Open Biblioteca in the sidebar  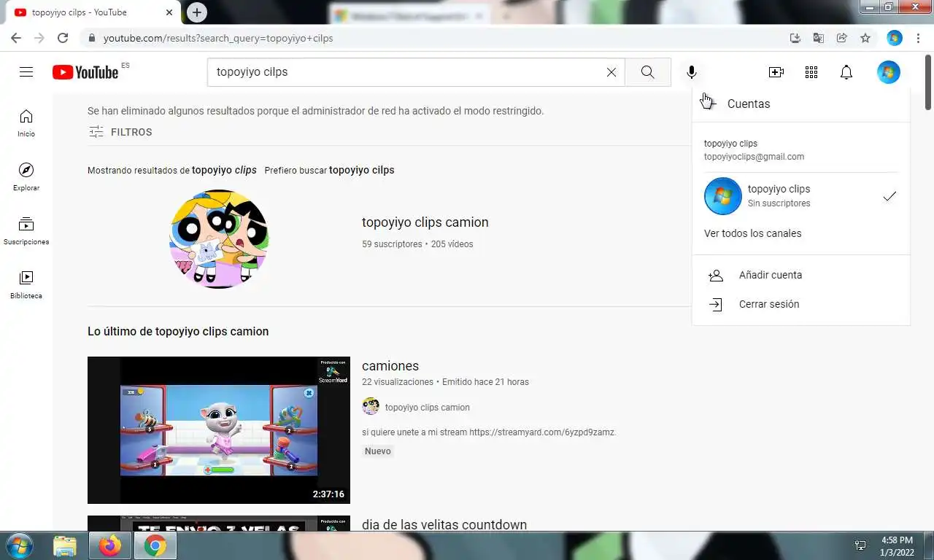(26, 285)
